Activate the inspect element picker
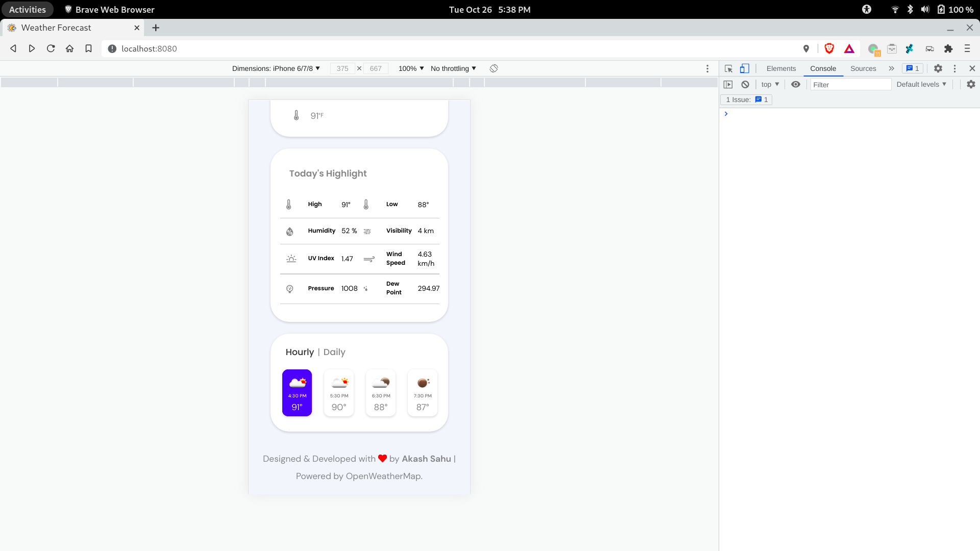This screenshot has height=551, width=980. [728, 68]
